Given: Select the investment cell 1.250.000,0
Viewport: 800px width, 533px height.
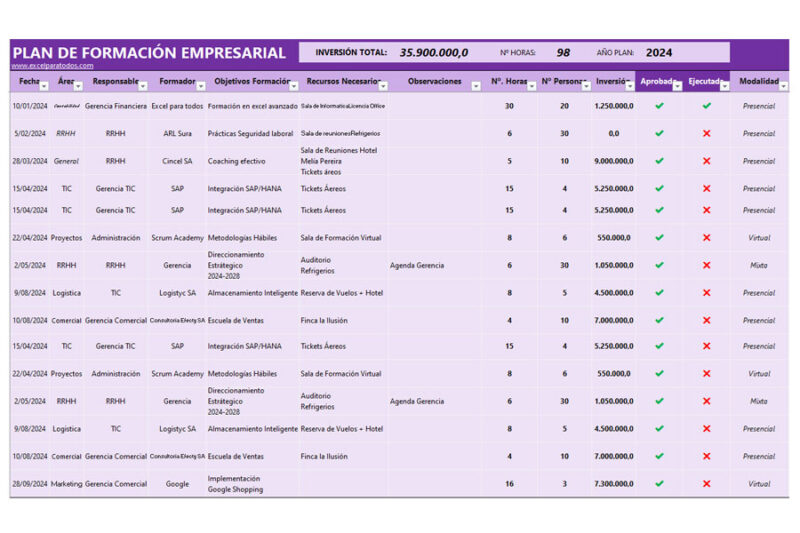Looking at the screenshot, I should tap(614, 106).
